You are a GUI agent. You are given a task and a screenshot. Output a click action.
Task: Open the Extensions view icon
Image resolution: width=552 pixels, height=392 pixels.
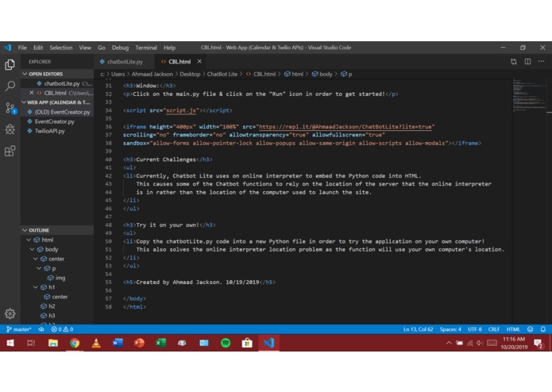[x=10, y=152]
